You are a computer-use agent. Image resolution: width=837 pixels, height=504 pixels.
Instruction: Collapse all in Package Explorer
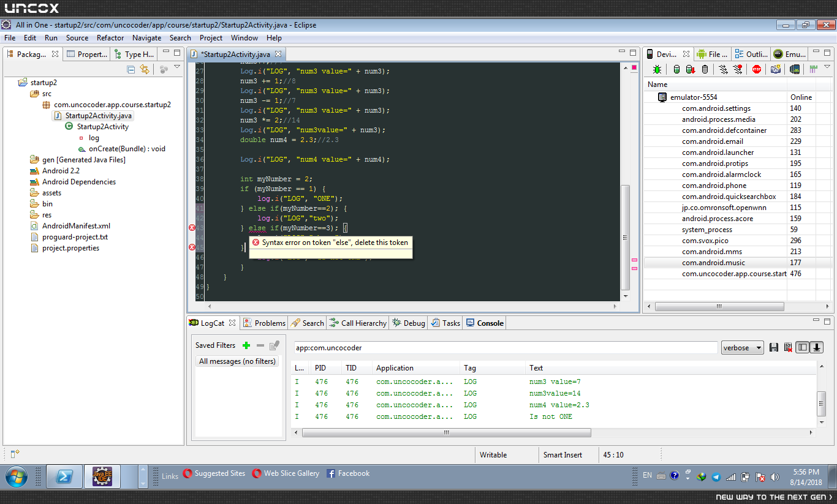click(x=131, y=69)
